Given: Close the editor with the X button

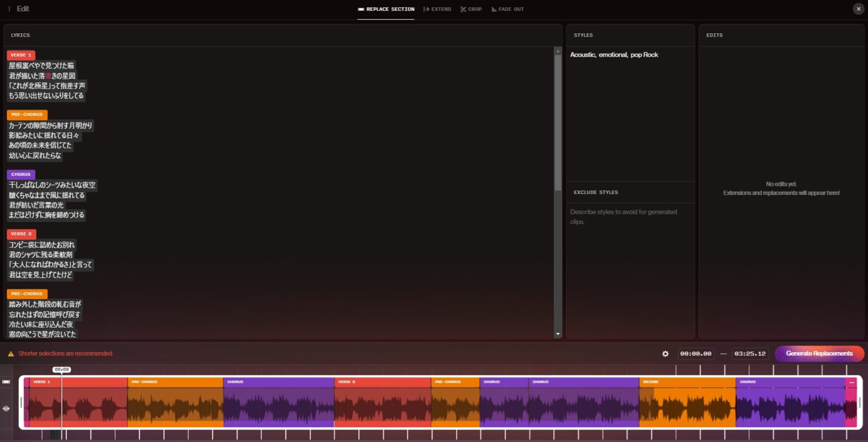Looking at the screenshot, I should (858, 9).
